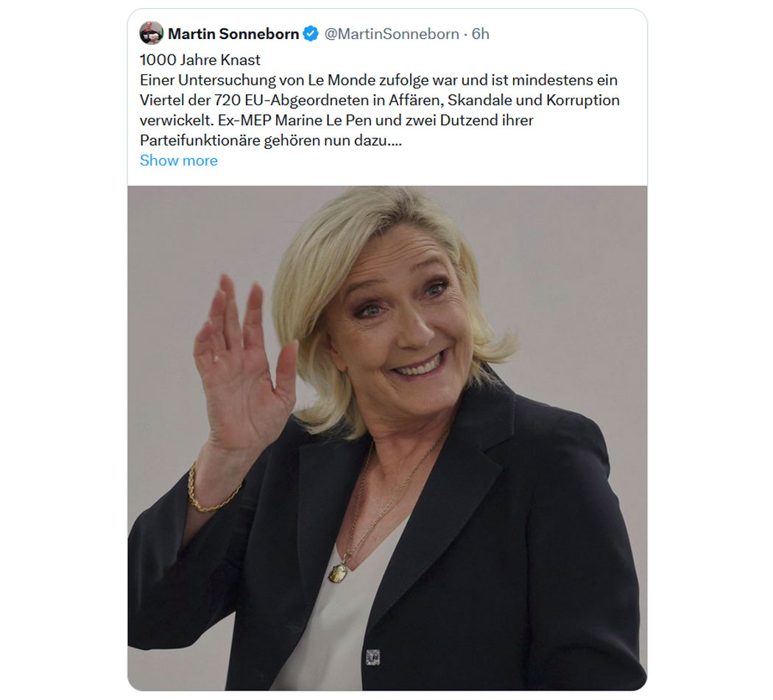Viewport: 773px width, 700px height.
Task: Expand the post with Show more
Action: [x=178, y=160]
